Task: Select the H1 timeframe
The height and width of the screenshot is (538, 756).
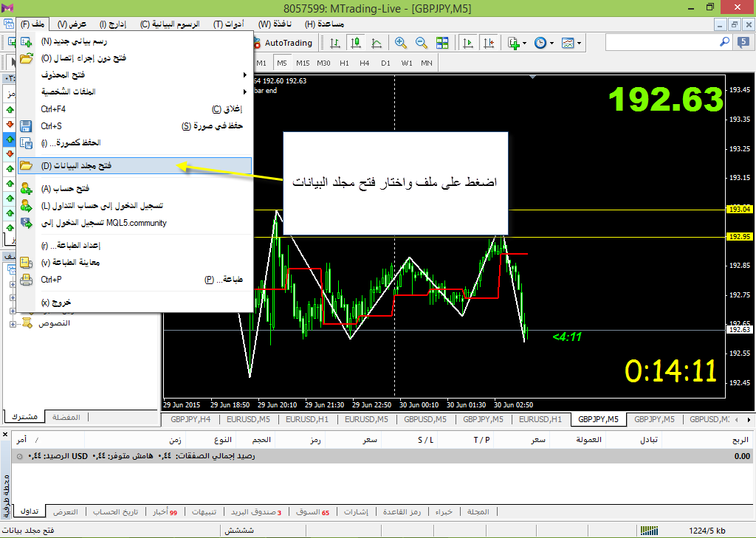Action: pos(344,63)
